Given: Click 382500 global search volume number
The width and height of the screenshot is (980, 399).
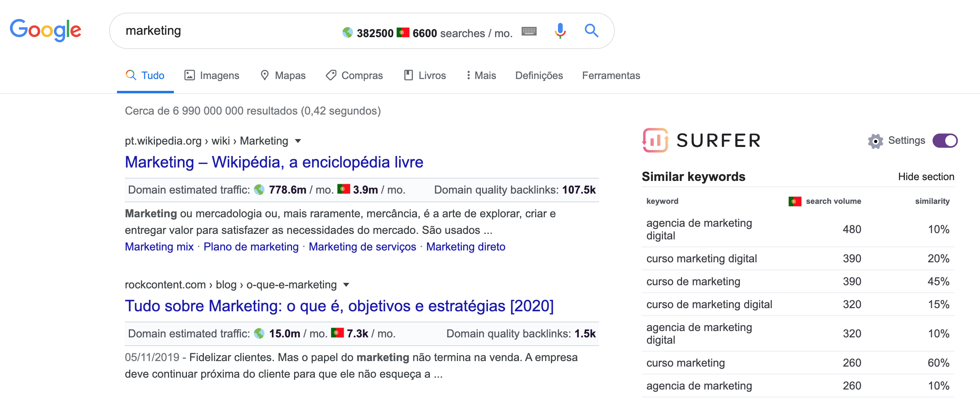Looking at the screenshot, I should point(375,33).
